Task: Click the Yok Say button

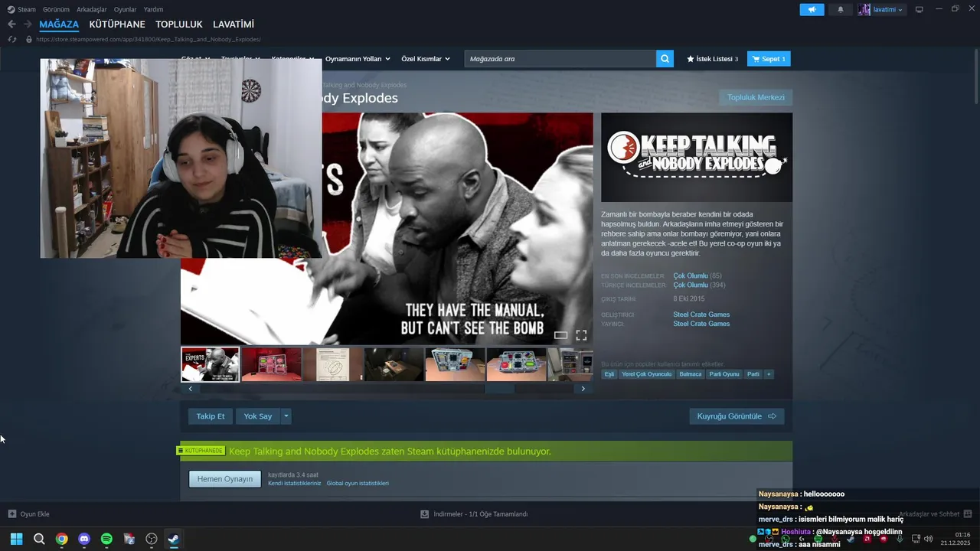Action: click(258, 416)
